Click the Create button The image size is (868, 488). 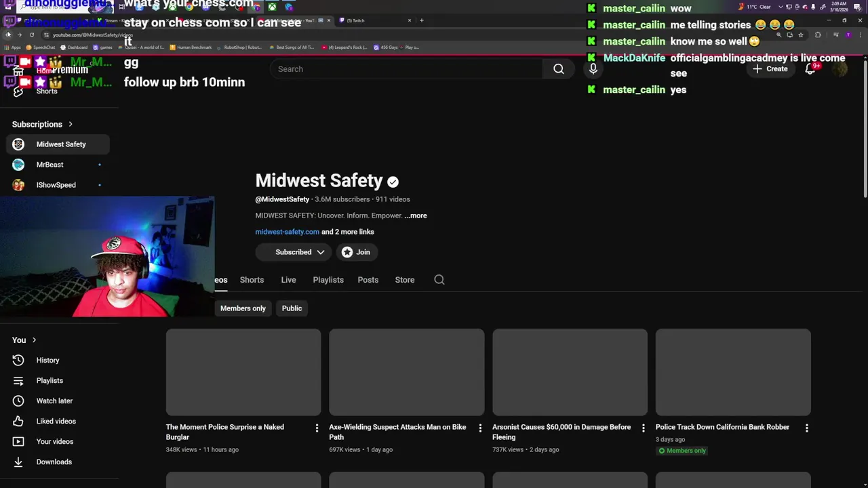click(x=770, y=68)
